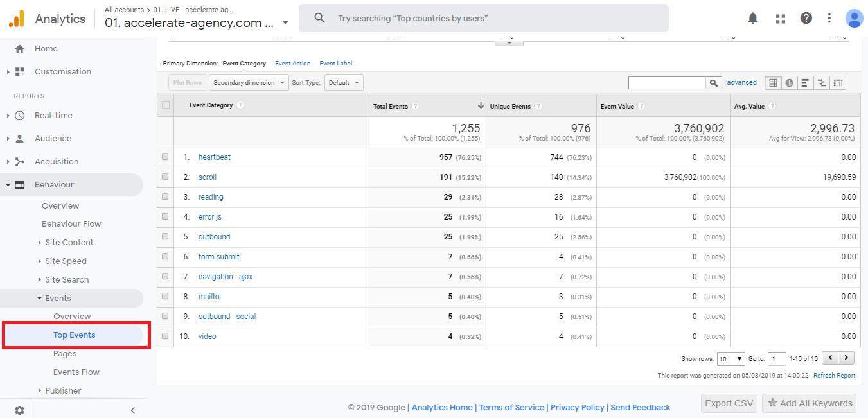
Task: Open Admin settings gear icon
Action: [19, 410]
